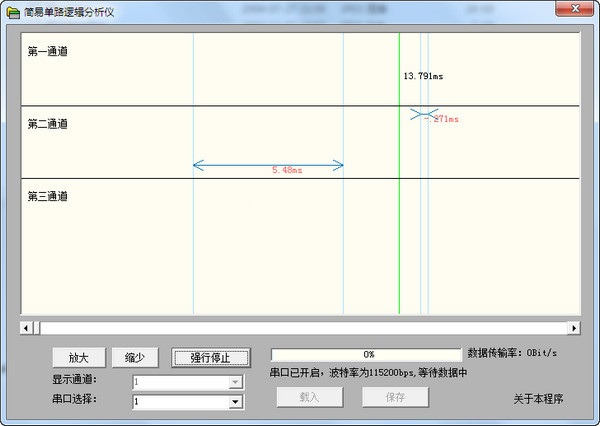
Task: Expand the 串口选择 serial port dropdown arrow
Action: (235, 402)
